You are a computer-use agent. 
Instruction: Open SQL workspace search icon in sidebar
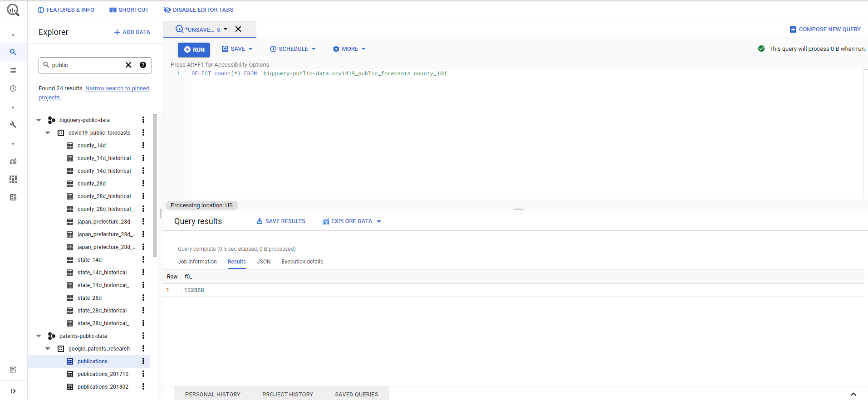point(13,52)
